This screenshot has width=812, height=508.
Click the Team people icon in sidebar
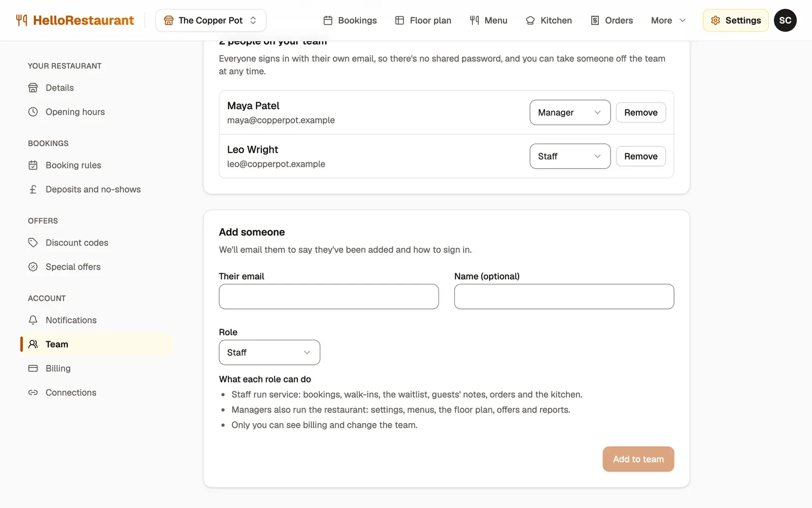tap(33, 344)
